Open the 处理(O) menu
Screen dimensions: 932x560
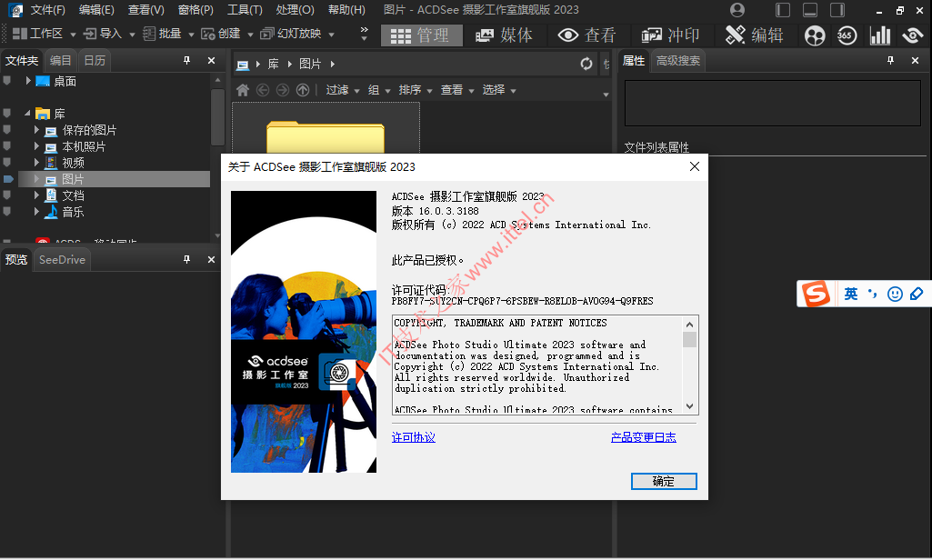(x=295, y=10)
